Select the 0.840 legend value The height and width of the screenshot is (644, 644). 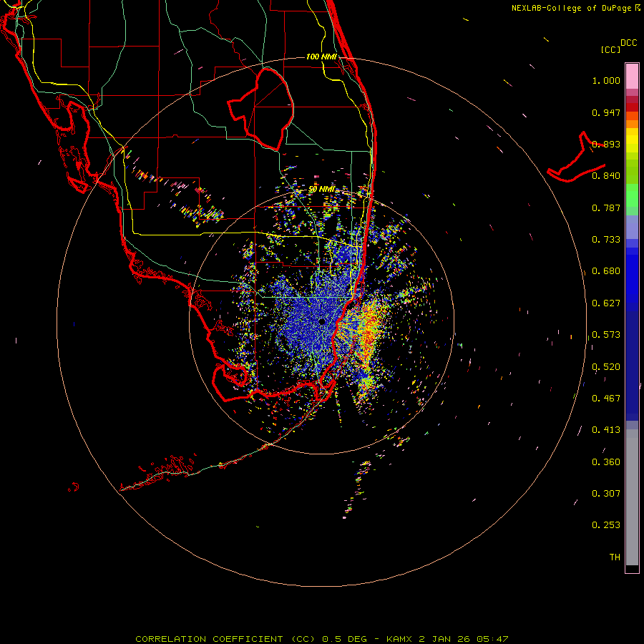tap(606, 175)
